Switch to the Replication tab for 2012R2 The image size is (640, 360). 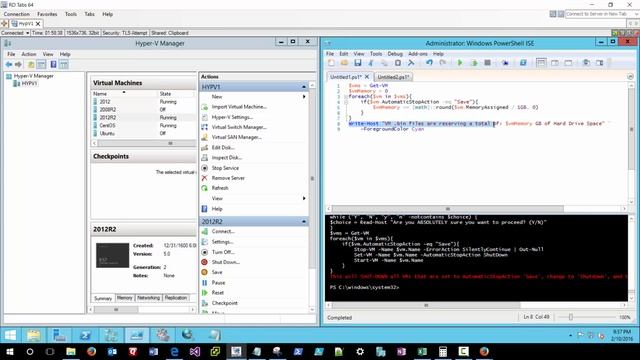176,298
